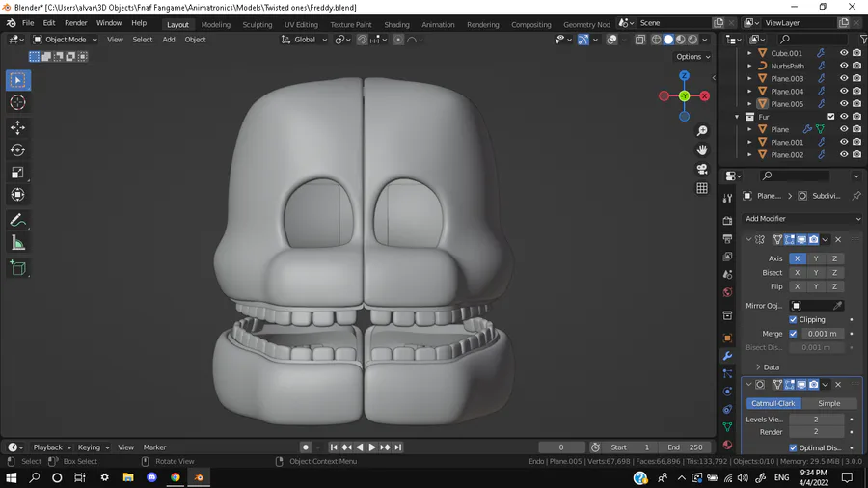The image size is (868, 488).
Task: Open the Sculpting workspace tab
Action: pyautogui.click(x=257, y=25)
